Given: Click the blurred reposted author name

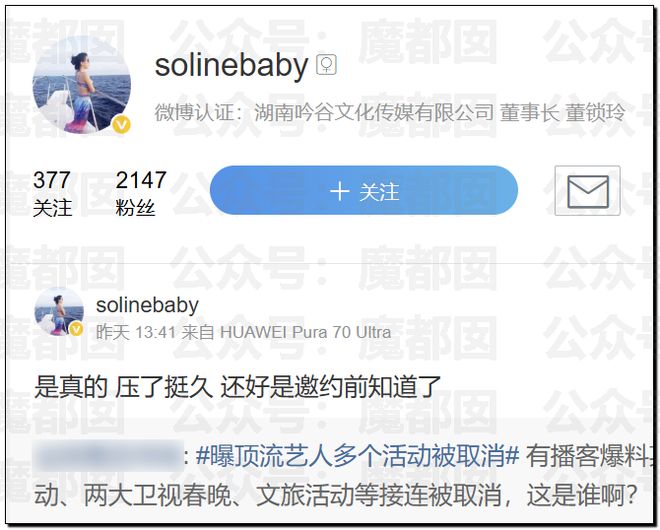Looking at the screenshot, I should point(109,456).
